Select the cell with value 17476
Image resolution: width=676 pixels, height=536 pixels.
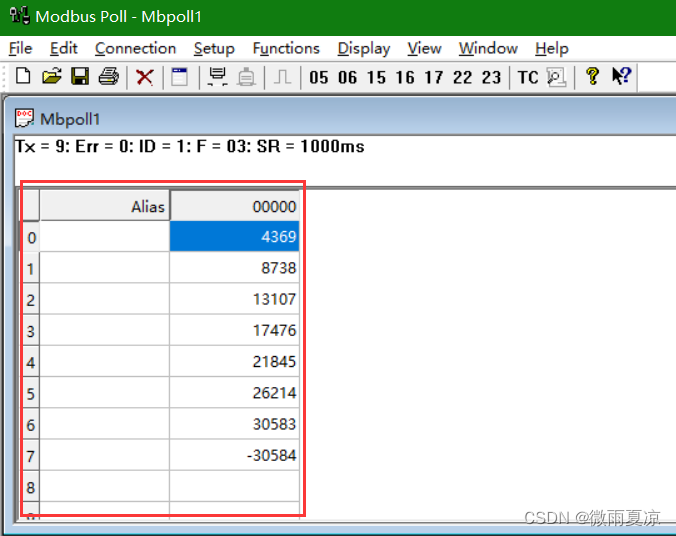click(x=235, y=330)
